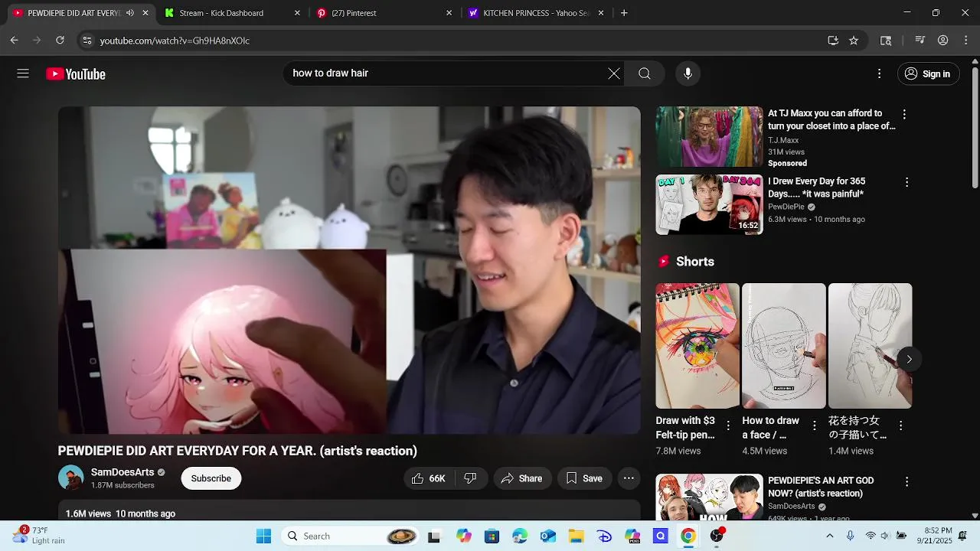This screenshot has width=980, height=551.
Task: Switch to Stream - Kick Dashboard tab
Action: 221,13
